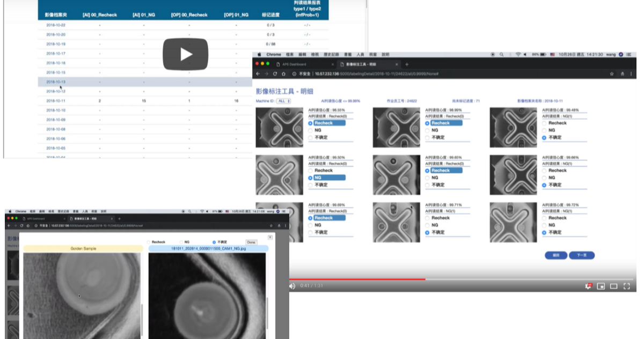644x339 pixels.
Task: Click the Golden Sample image's vertical scrollbar
Action: [142, 319]
